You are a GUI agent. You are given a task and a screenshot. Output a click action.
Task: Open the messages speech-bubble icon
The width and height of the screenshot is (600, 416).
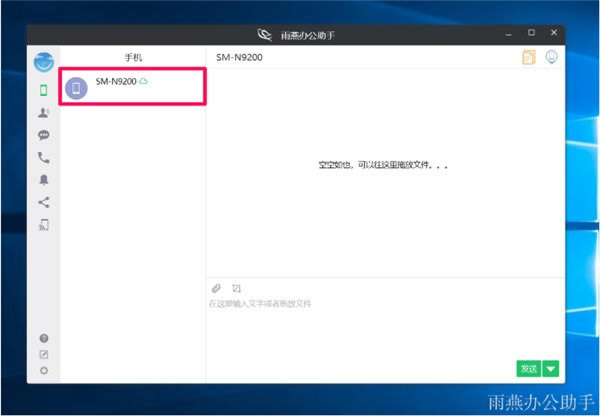tap(44, 135)
